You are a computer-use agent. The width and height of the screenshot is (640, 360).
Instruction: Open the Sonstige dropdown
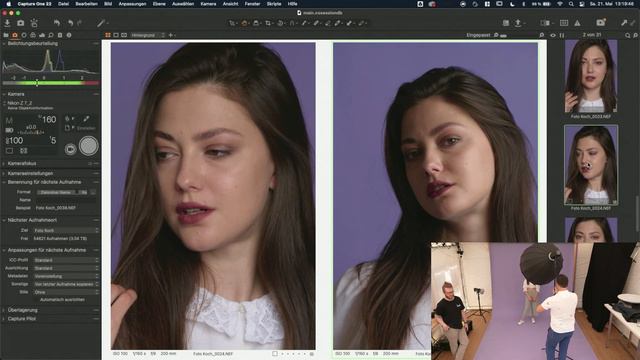(66, 284)
